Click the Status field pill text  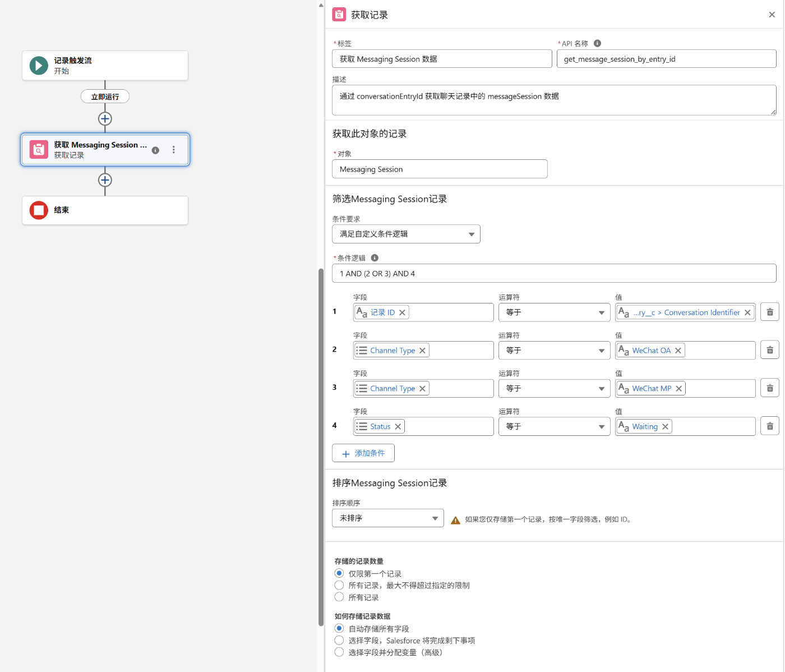380,426
